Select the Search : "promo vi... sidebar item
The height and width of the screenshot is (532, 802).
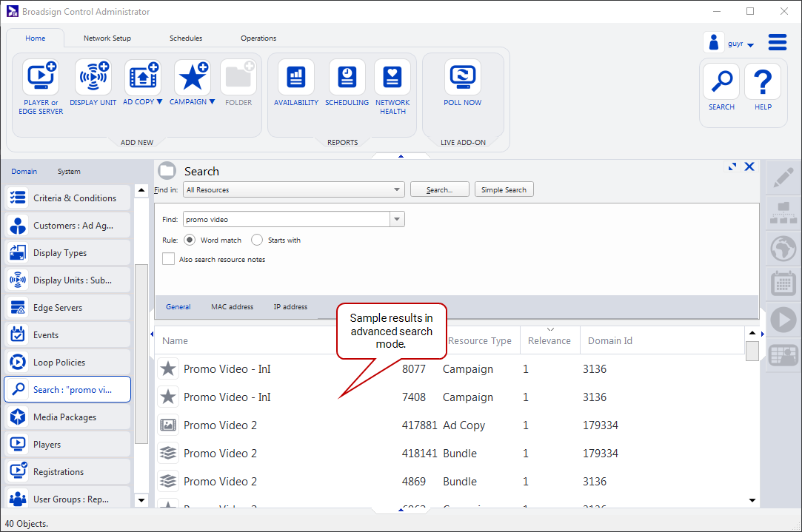67,389
